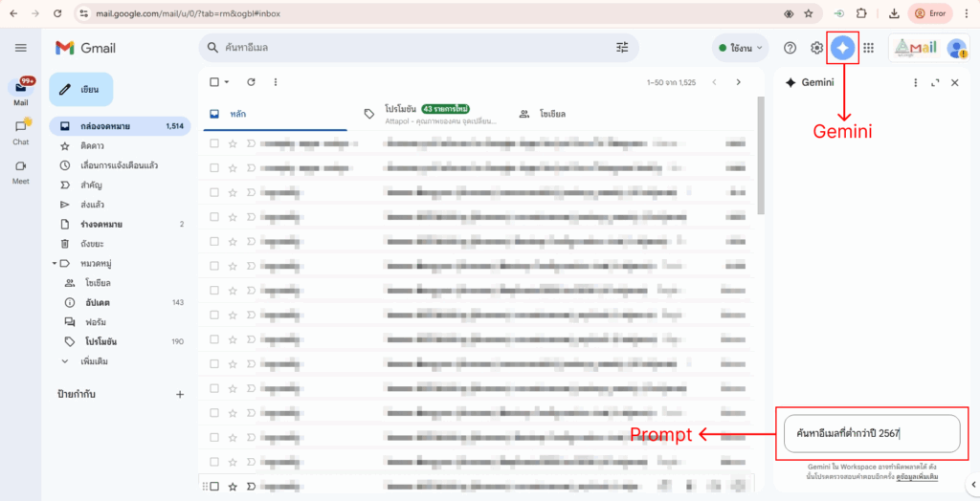Viewport: 980px width, 501px height.
Task: Tick the select-all emails checkbox
Action: click(214, 82)
